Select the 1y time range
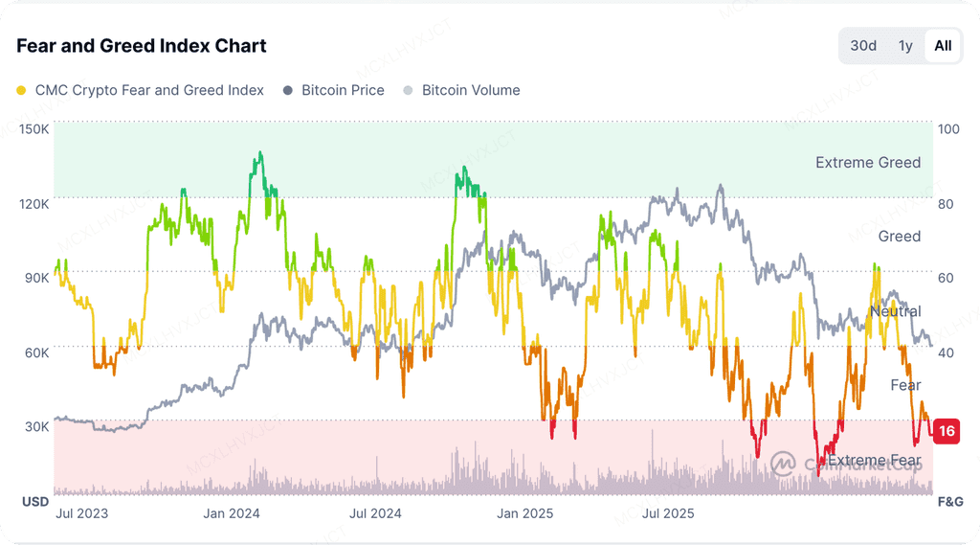Image resolution: width=980 pixels, height=545 pixels. click(905, 46)
